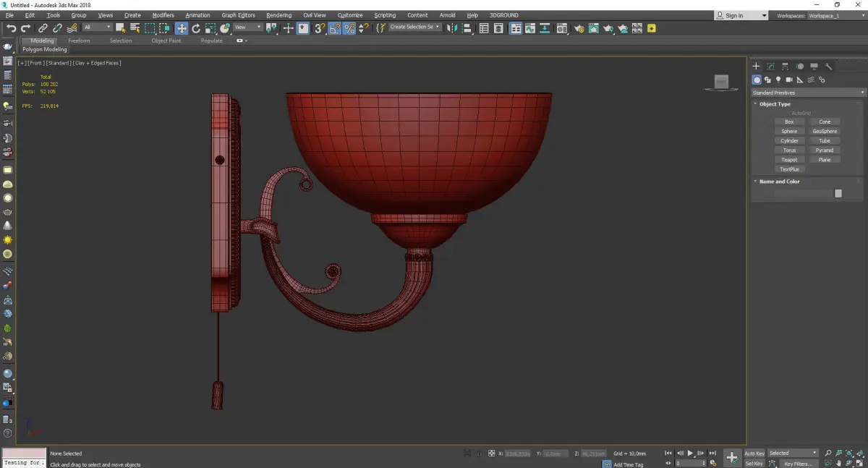Switch to the Freeform ribbon tab
The width and height of the screenshot is (868, 468).
pos(79,41)
